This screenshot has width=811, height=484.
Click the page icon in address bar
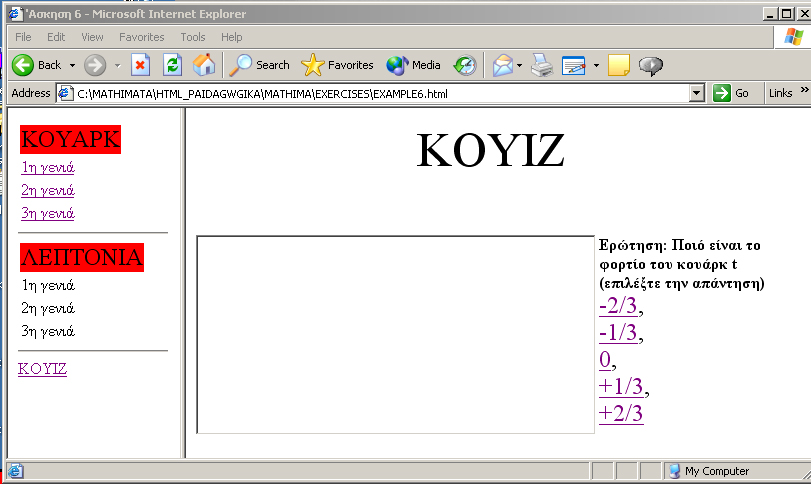(65, 94)
